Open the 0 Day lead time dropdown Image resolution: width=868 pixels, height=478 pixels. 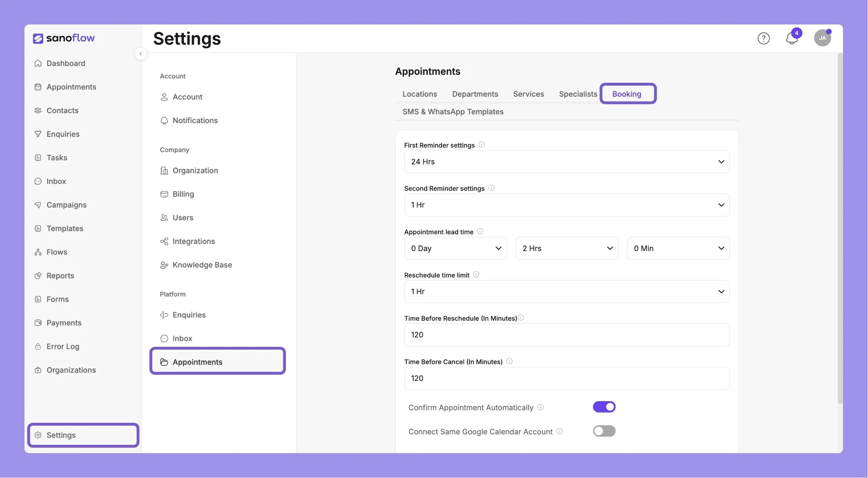click(455, 249)
